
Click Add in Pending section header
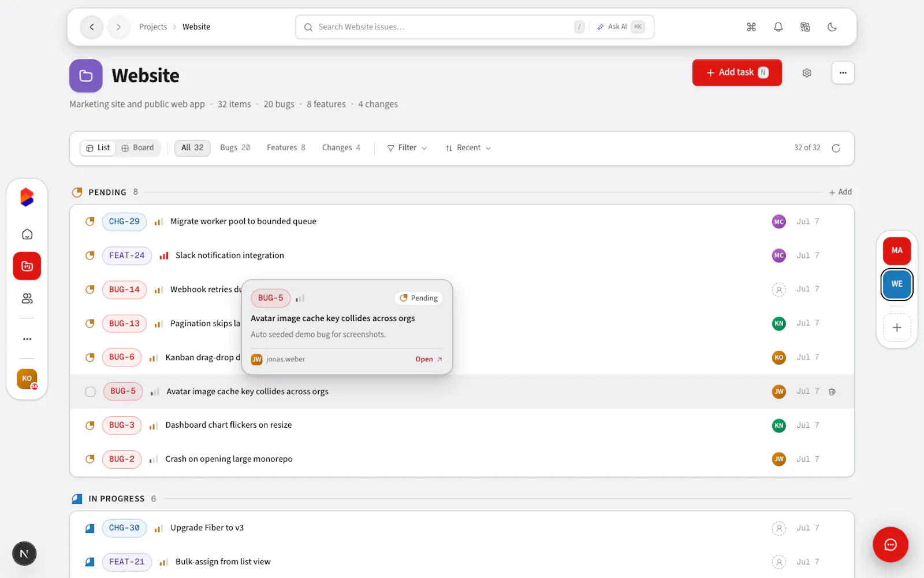tap(840, 192)
